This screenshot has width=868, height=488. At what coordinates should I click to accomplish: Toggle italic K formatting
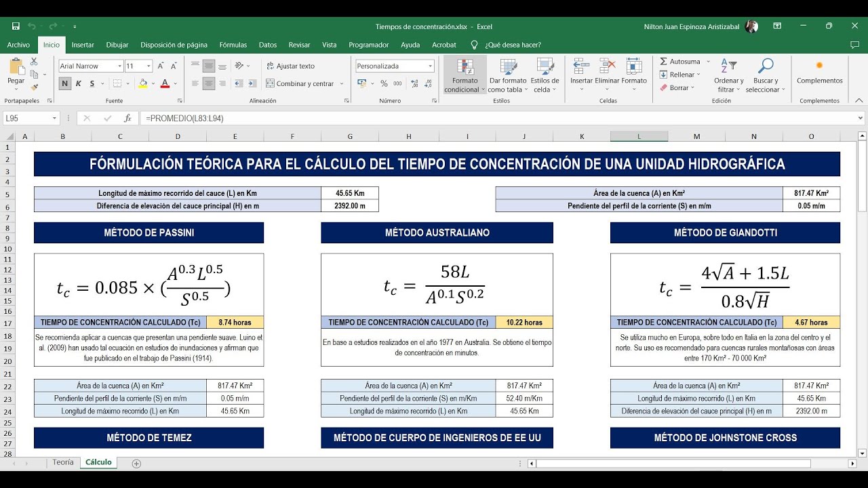click(x=78, y=83)
